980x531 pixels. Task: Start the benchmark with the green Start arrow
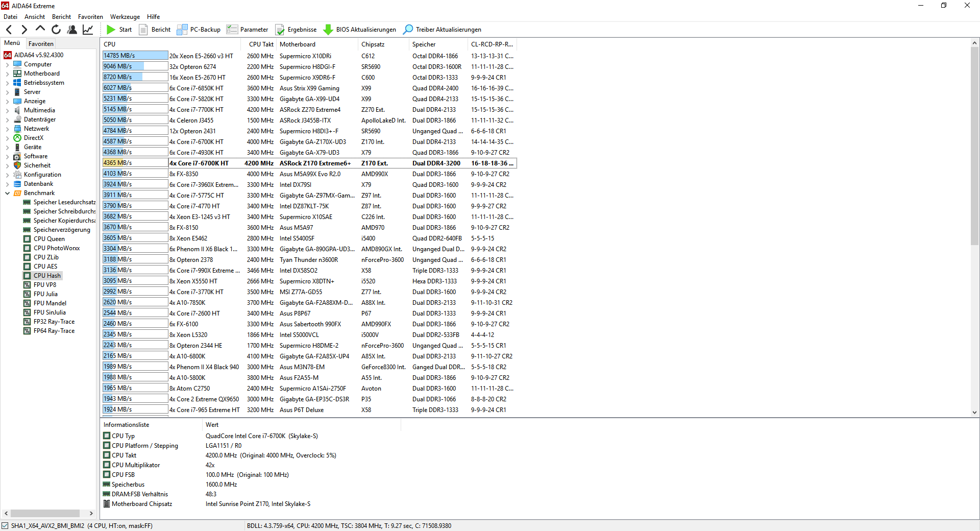(111, 30)
